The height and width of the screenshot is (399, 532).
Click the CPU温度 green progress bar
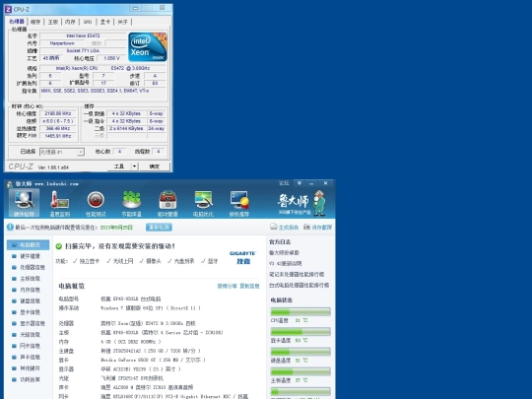[x=300, y=311]
